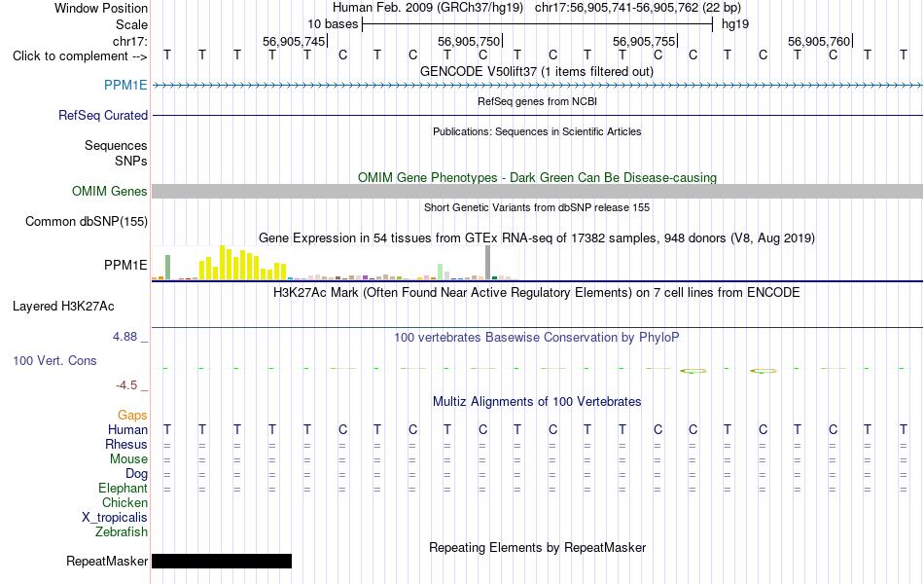Click the tall gray GTEx expression bar
Screen dimensions: 924x584
[x=487, y=263]
